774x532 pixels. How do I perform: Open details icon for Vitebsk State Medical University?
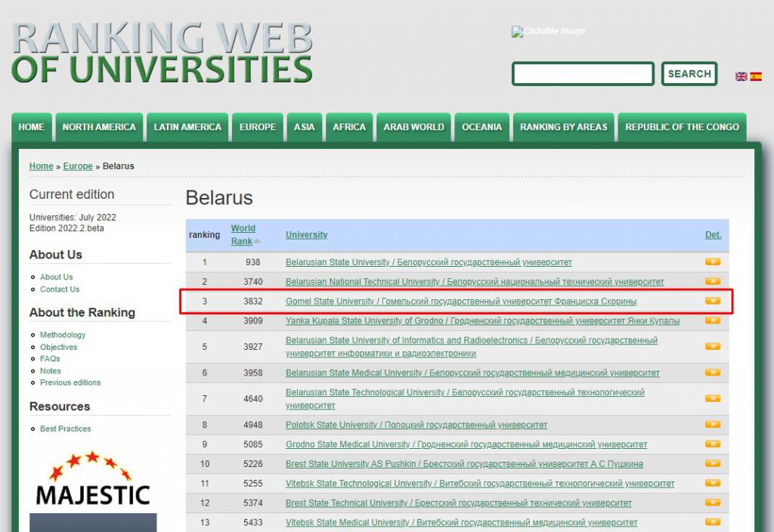pyautogui.click(x=712, y=522)
